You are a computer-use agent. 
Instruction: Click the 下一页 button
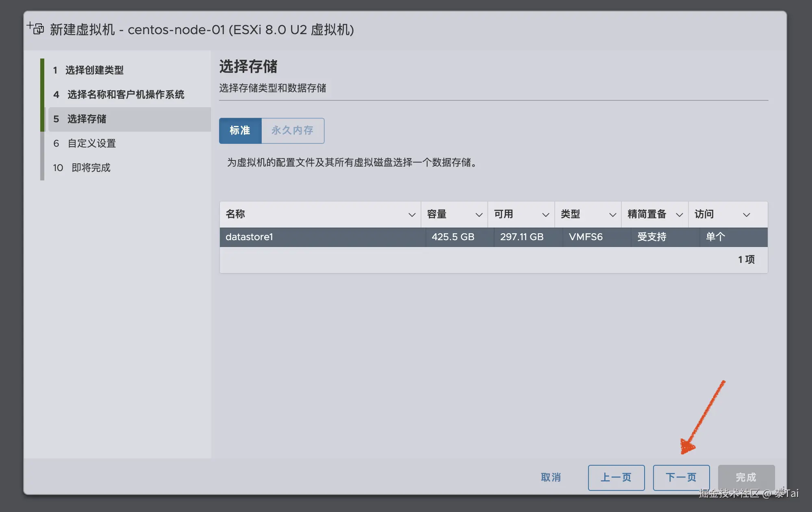click(682, 478)
